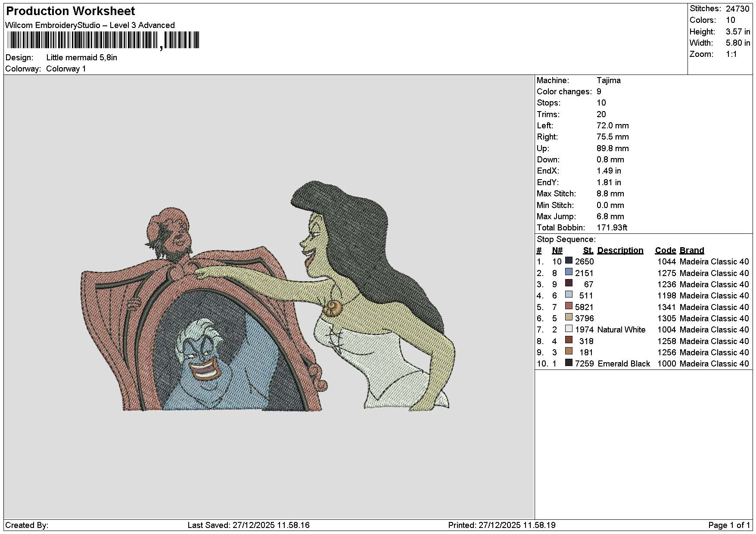Select the Max Jump value 6.8 mm
Image resolution: width=756 pixels, height=534 pixels.
(610, 217)
